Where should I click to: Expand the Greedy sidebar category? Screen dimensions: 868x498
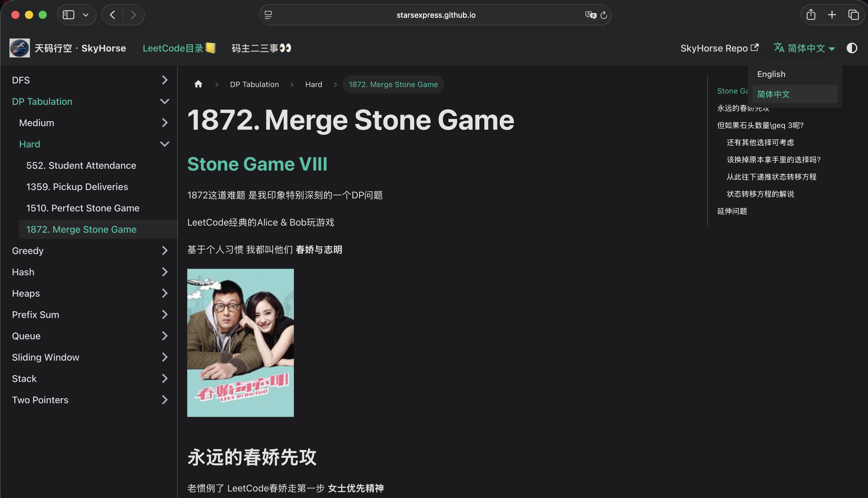(x=165, y=251)
